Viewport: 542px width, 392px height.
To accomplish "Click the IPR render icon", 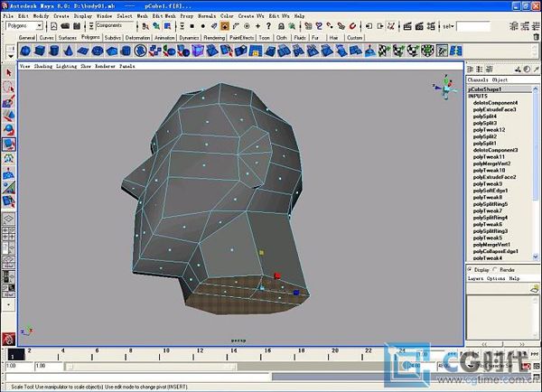I will [419, 26].
